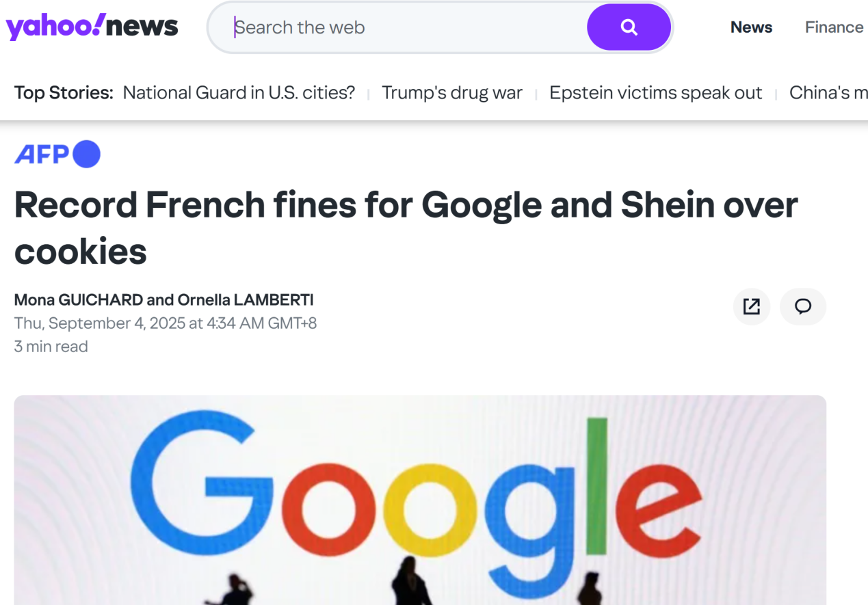Click the 3 min read label
This screenshot has width=868, height=605.
pyautogui.click(x=51, y=347)
